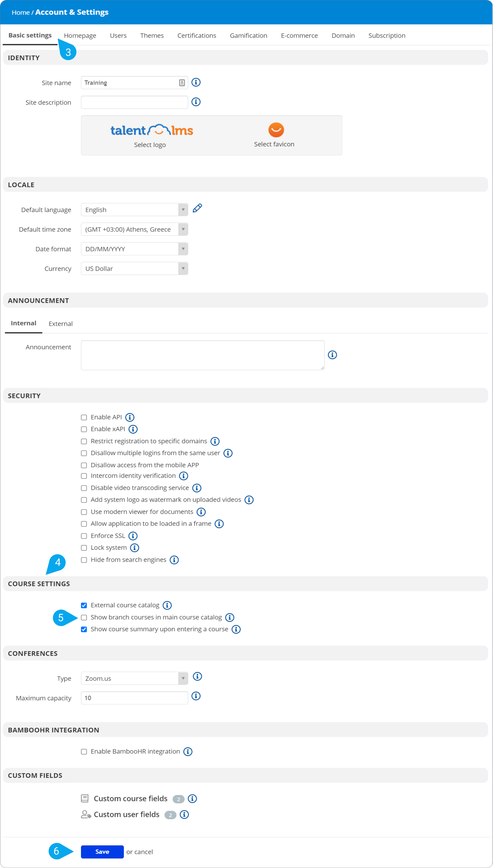Show info for watermark on uploaded videos
This screenshot has height=868, width=493.
(x=249, y=500)
